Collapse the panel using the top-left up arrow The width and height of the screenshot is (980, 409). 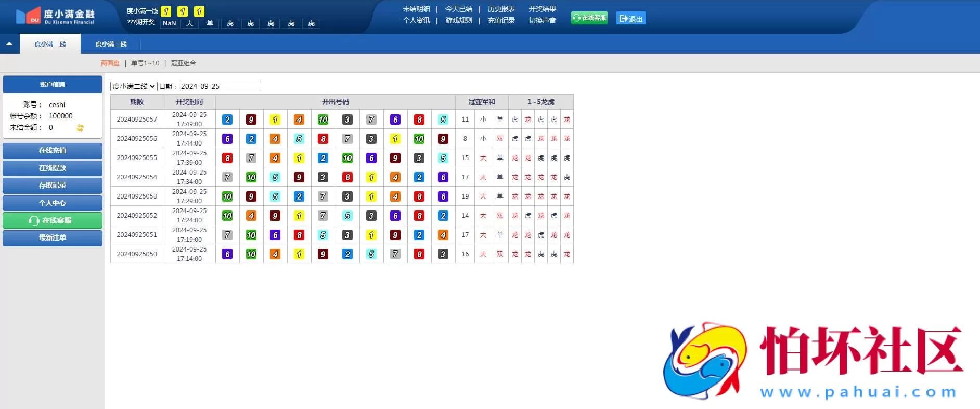[9, 44]
